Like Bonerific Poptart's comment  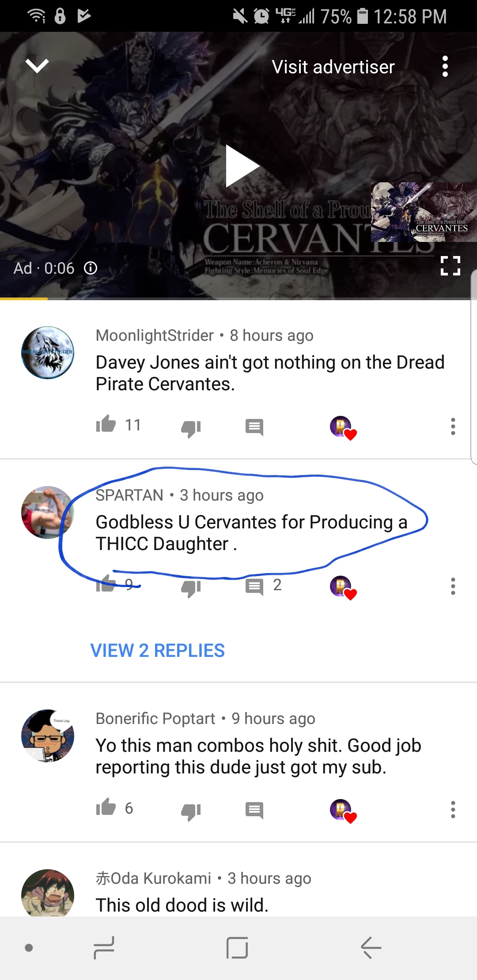106,807
